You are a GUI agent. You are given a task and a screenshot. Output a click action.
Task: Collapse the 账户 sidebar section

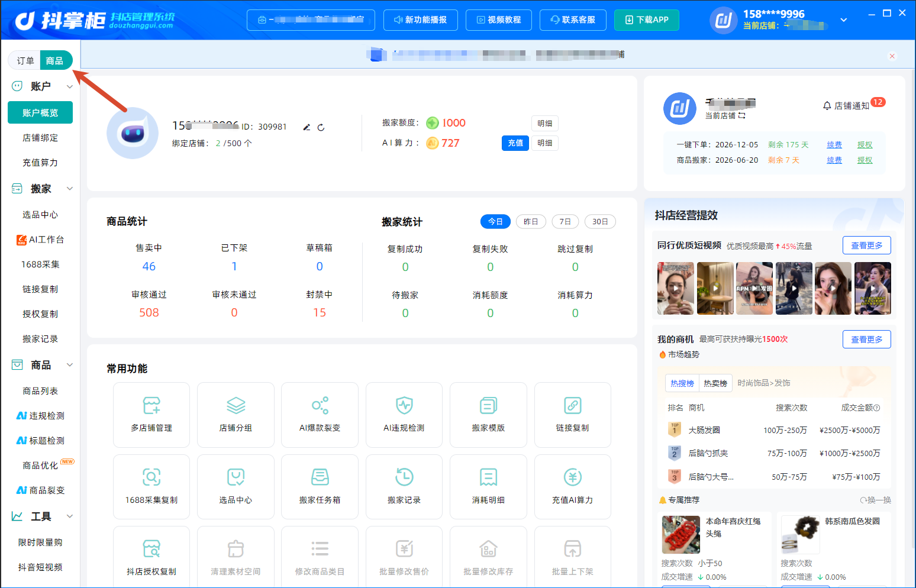click(70, 86)
